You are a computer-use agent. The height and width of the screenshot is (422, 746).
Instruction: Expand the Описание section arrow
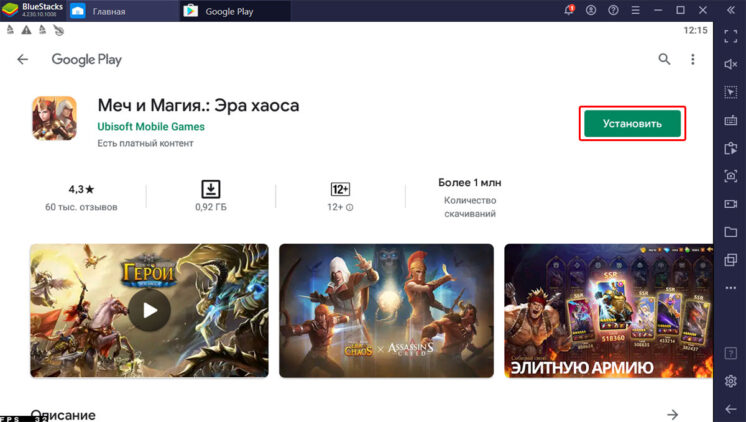coord(672,414)
